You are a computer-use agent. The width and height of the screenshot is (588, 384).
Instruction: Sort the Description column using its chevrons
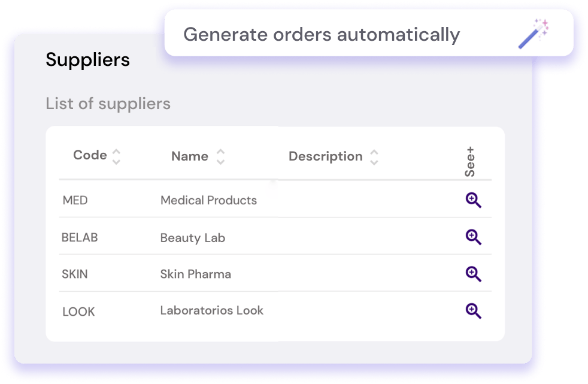pos(373,156)
